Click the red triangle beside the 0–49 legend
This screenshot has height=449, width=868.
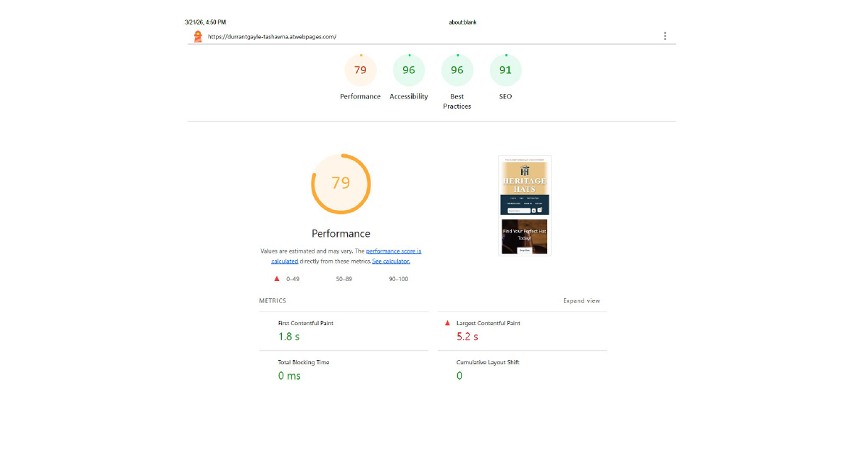point(277,279)
